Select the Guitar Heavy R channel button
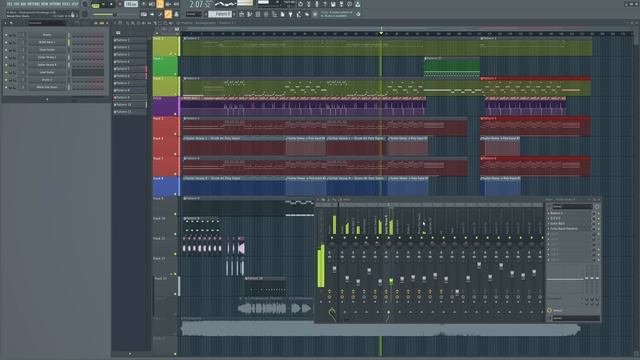640x360 pixels. click(47, 65)
